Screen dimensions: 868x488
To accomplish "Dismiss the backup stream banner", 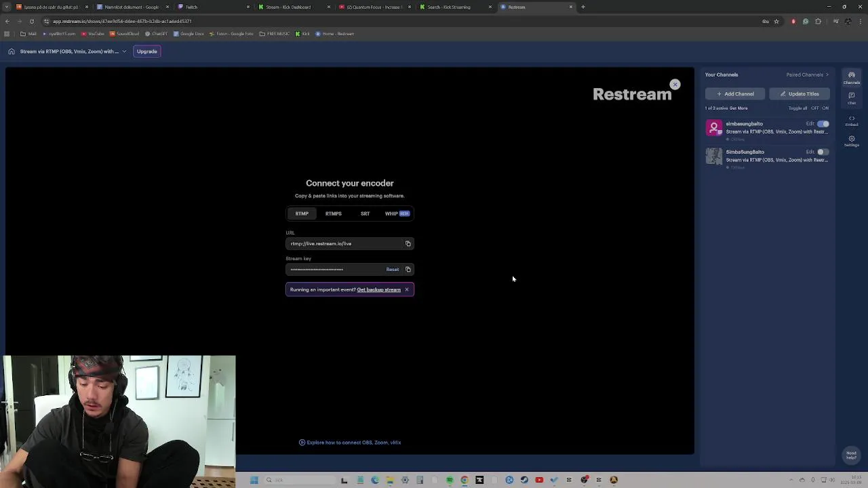I will pos(407,289).
